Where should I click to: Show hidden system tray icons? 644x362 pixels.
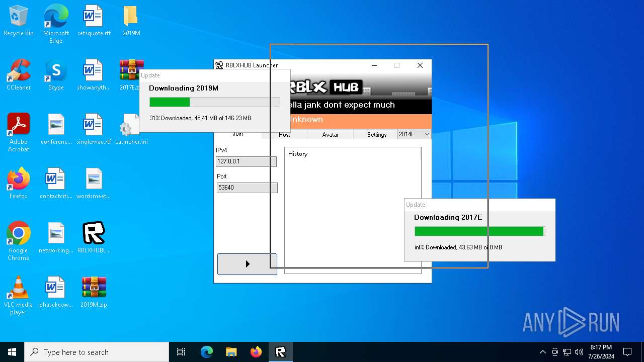542,352
